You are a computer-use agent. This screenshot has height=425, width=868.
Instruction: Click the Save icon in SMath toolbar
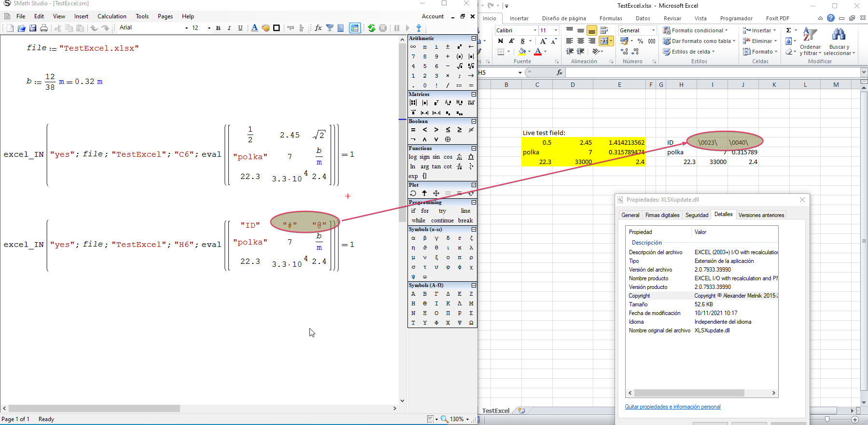[33, 28]
